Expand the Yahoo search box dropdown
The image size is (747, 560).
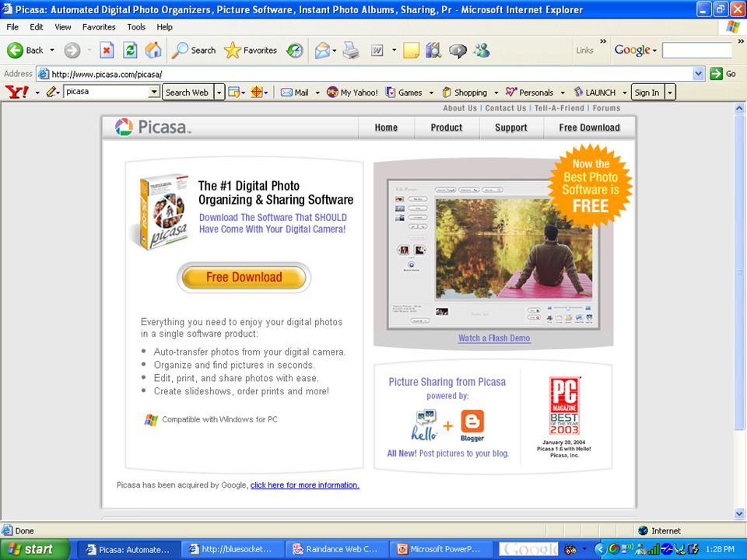click(153, 92)
